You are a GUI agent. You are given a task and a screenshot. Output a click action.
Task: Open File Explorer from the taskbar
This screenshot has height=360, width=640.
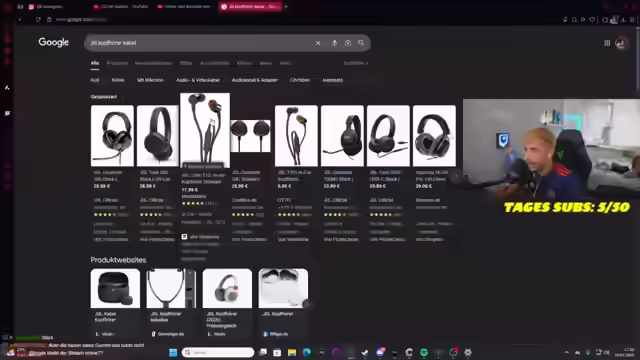tap(292, 352)
